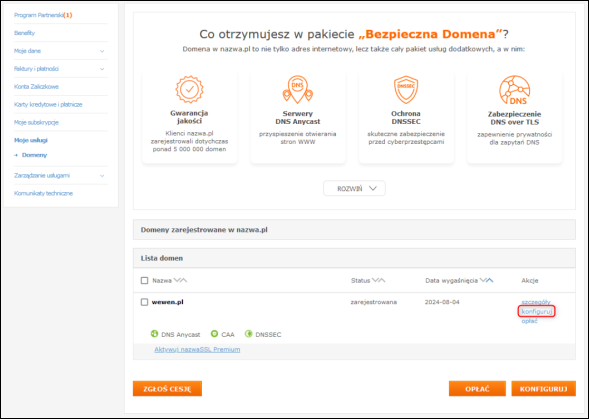589x419 pixels.
Task: Click Zabezpieczenie DNS over TLS card title
Action: tap(514, 118)
